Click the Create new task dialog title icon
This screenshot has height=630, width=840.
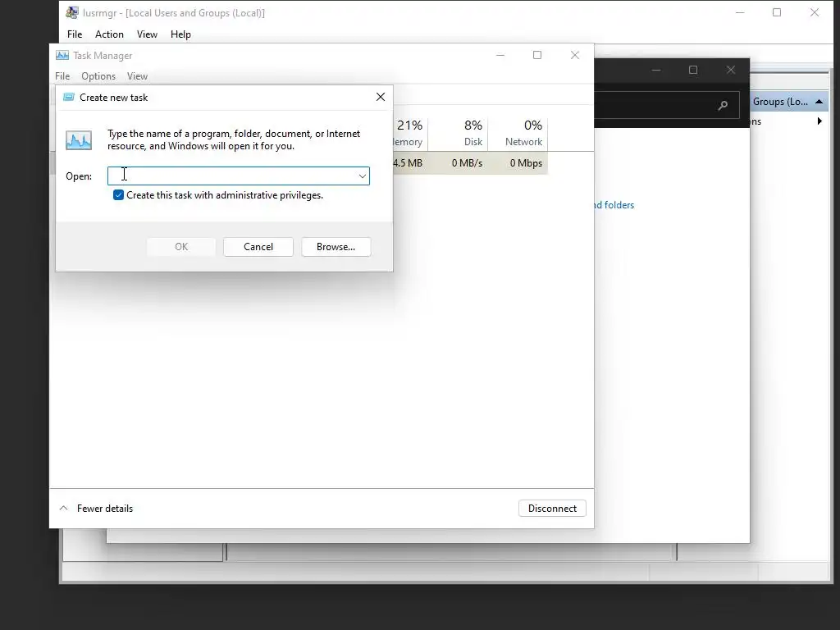click(x=69, y=97)
